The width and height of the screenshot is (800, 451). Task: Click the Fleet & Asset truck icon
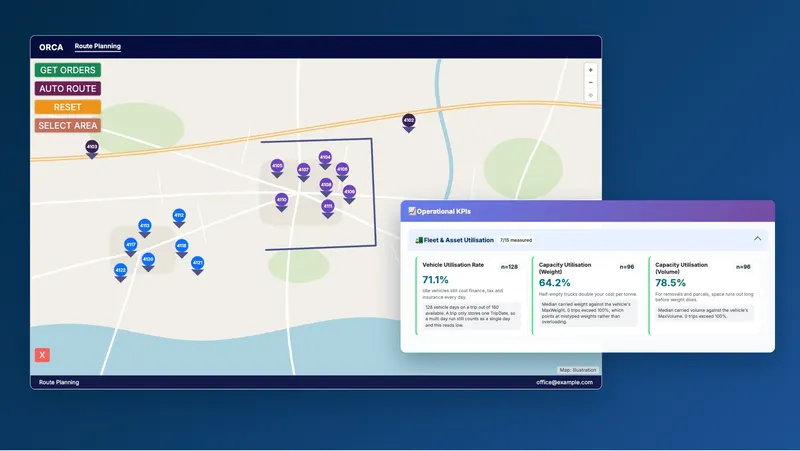tap(419, 240)
